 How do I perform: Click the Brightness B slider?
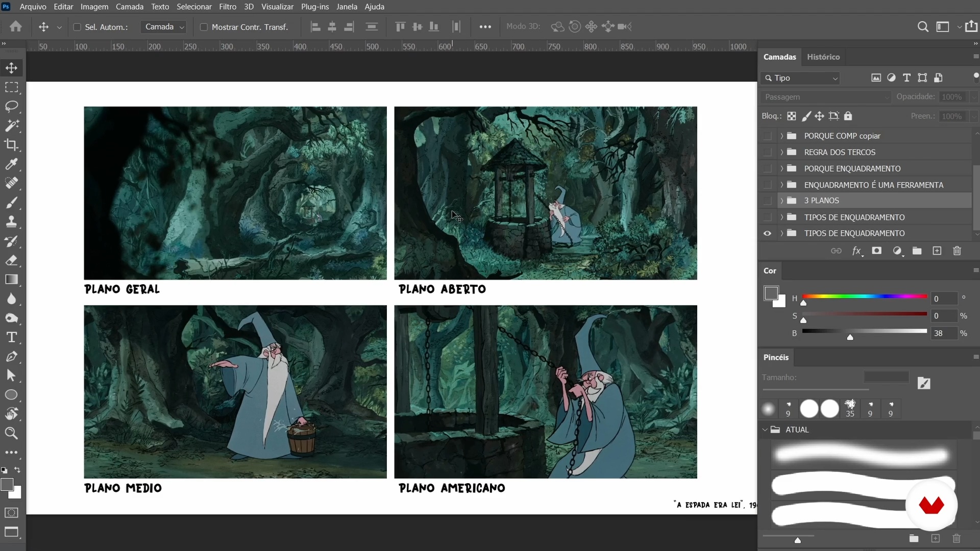click(x=865, y=331)
